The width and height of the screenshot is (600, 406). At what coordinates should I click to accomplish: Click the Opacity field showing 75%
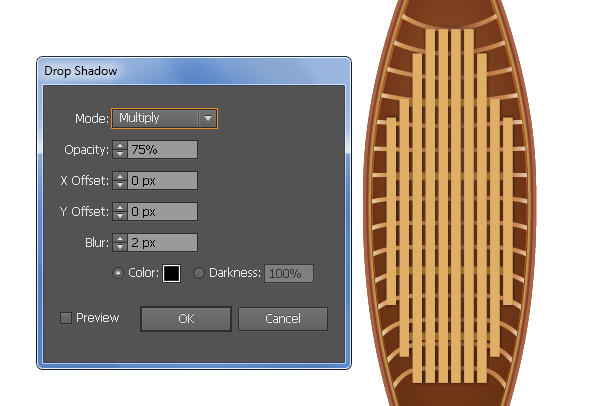(x=162, y=149)
